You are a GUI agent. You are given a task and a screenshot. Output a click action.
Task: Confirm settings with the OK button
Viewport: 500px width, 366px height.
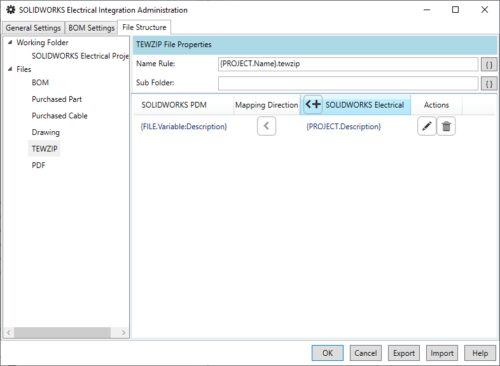coord(327,353)
